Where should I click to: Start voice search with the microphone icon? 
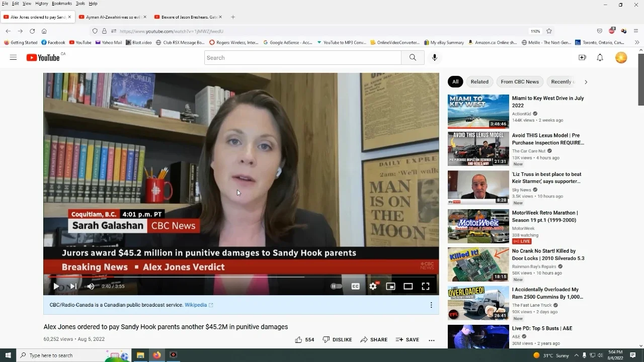coord(435,58)
